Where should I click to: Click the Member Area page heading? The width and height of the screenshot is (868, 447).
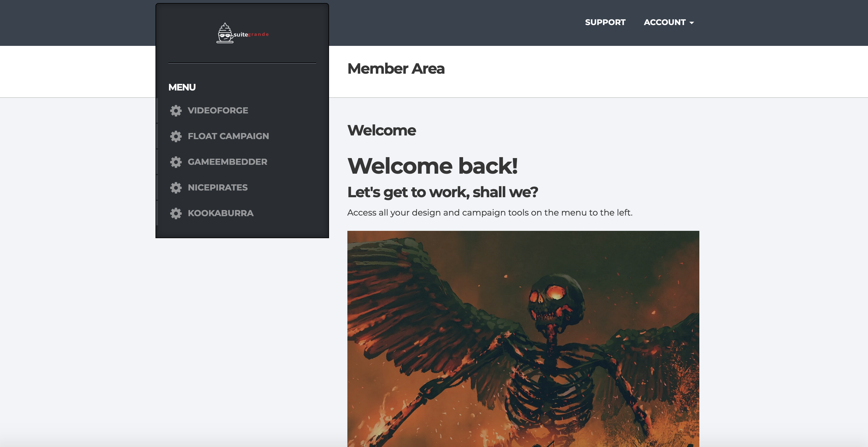point(395,69)
